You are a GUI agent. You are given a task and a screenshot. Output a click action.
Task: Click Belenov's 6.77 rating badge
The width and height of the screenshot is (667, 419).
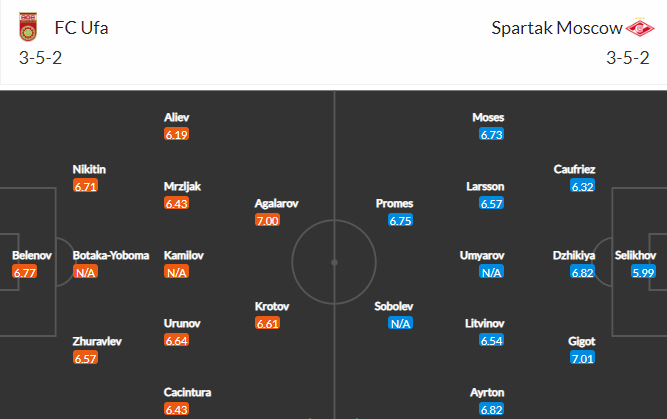[x=25, y=272]
